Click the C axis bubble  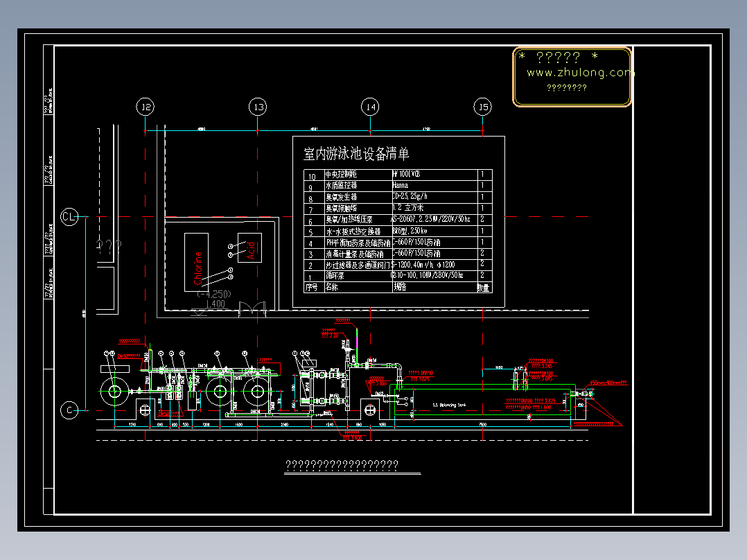(69, 410)
